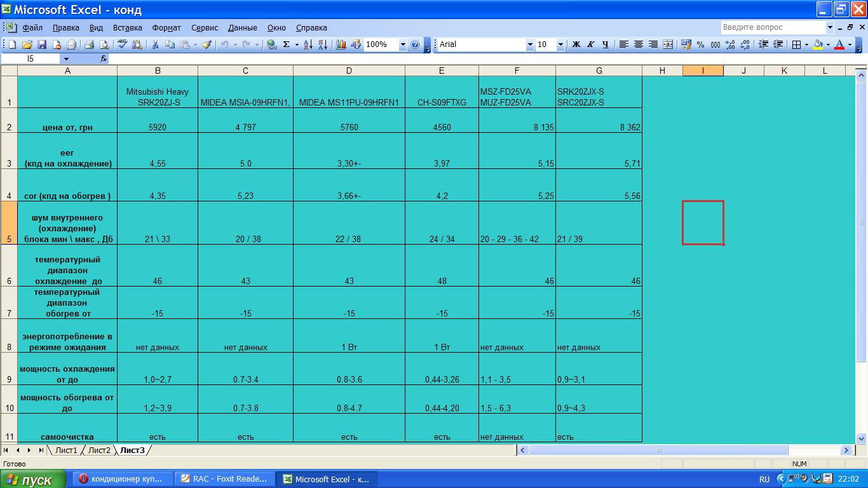Switch to the Лист2 sheet tab

99,450
